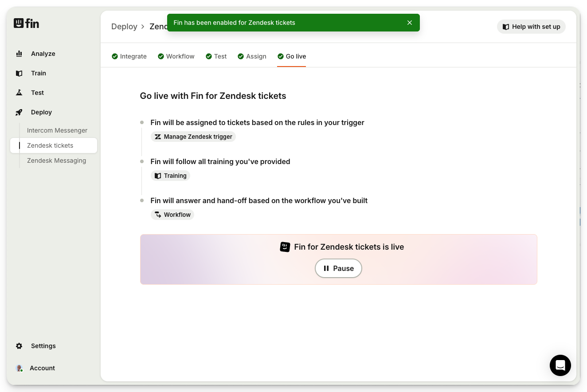
Task: Switch to the Workflow step tab
Action: pyautogui.click(x=176, y=56)
